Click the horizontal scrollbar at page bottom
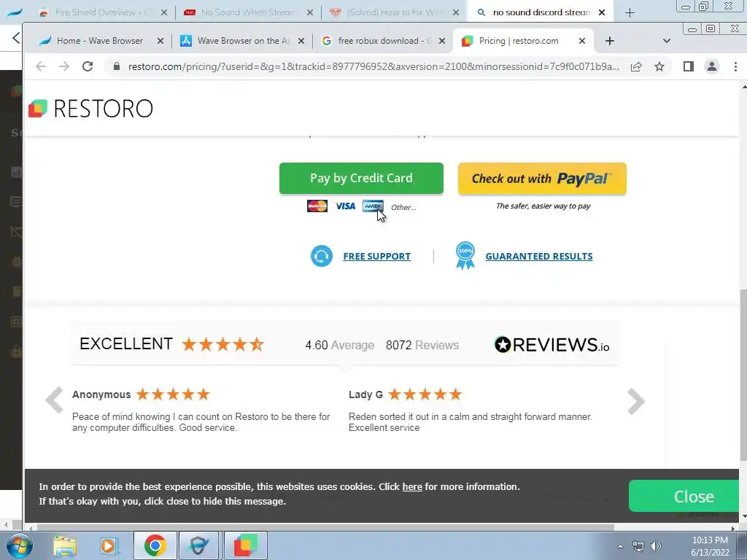747x560 pixels. 325,528
